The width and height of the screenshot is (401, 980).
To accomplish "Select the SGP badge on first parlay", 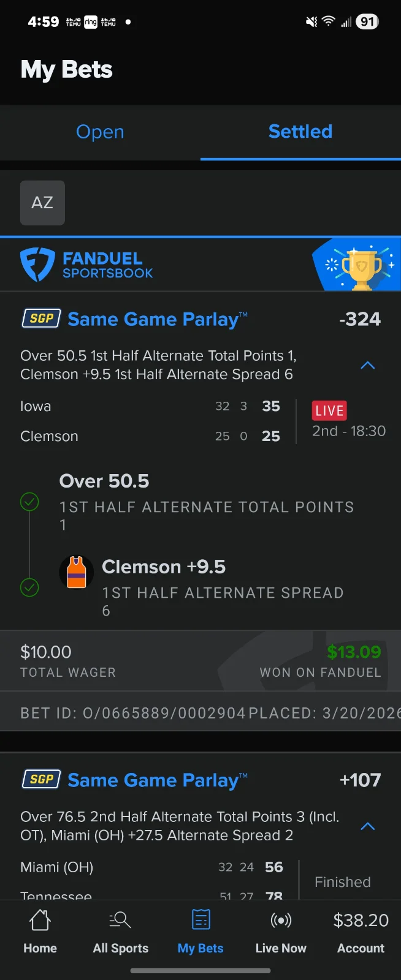I will coord(40,318).
